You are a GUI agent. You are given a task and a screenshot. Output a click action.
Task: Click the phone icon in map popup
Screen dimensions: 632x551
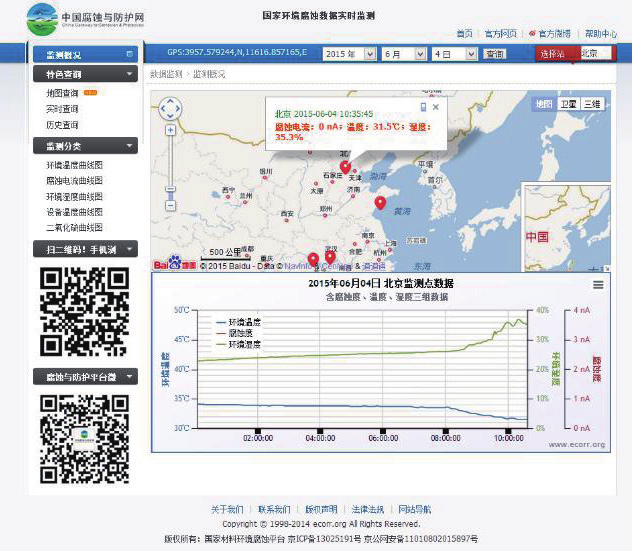(422, 107)
